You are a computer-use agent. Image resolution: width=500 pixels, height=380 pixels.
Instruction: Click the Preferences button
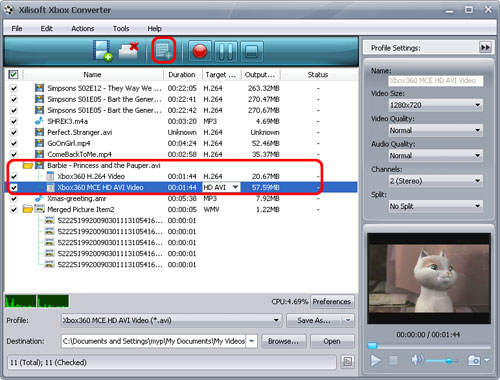point(332,301)
